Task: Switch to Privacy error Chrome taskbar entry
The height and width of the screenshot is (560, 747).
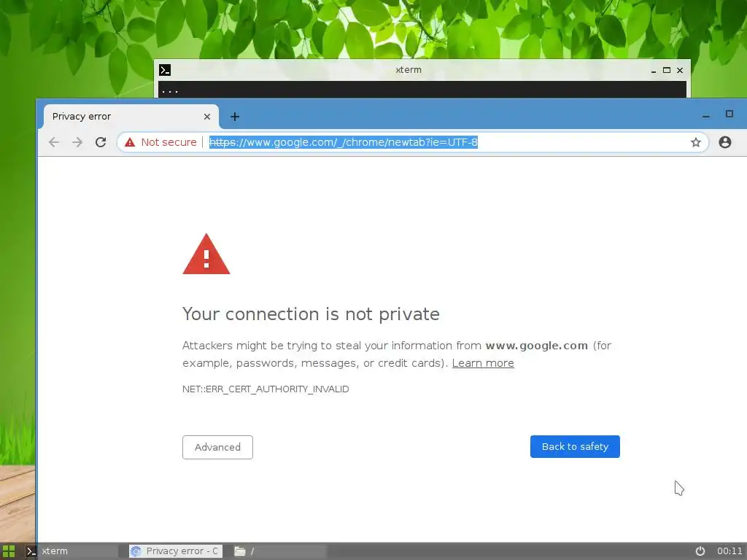Action: pos(175,551)
